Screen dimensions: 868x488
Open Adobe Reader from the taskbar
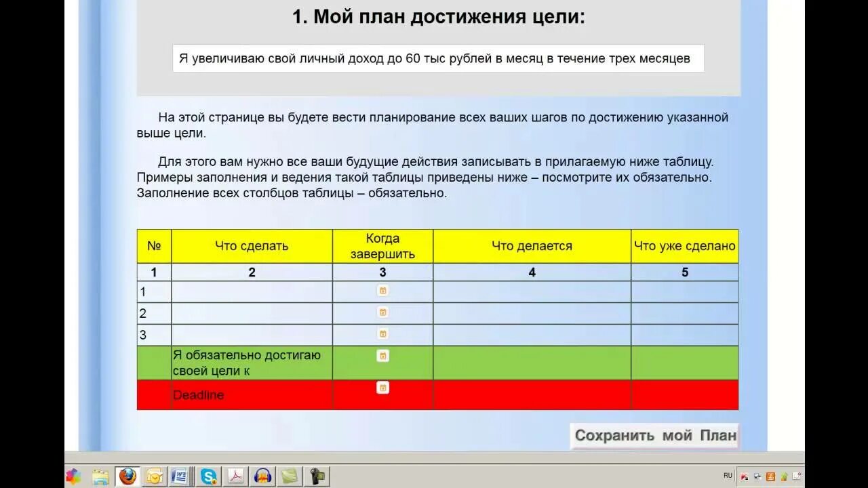pyautogui.click(x=235, y=476)
